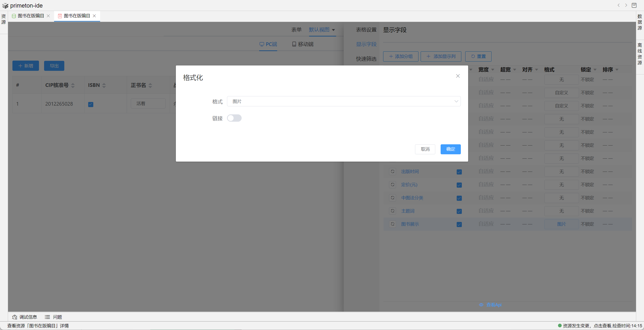Click the 确定 button

(x=450, y=149)
